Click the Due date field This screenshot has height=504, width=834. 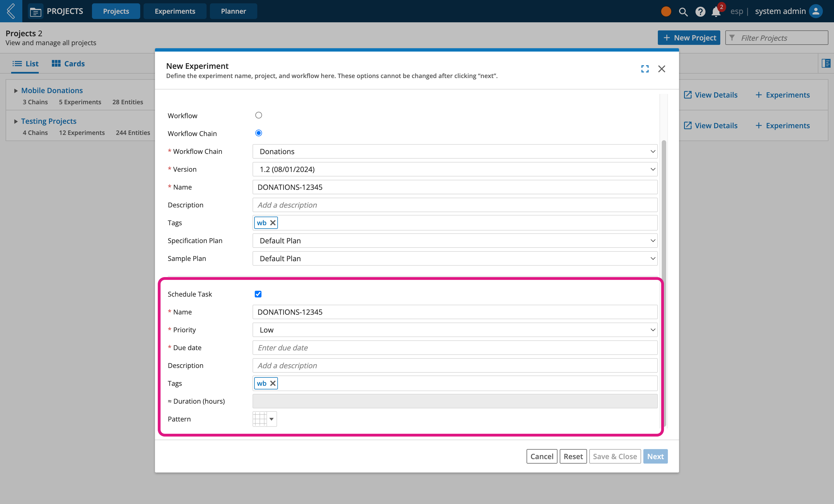455,348
